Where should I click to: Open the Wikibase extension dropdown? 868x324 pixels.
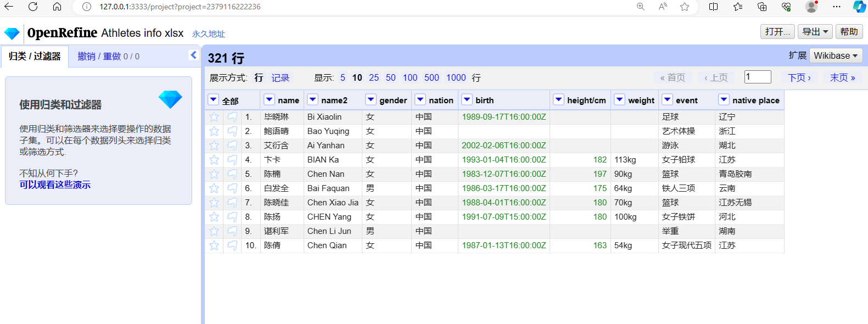click(836, 55)
